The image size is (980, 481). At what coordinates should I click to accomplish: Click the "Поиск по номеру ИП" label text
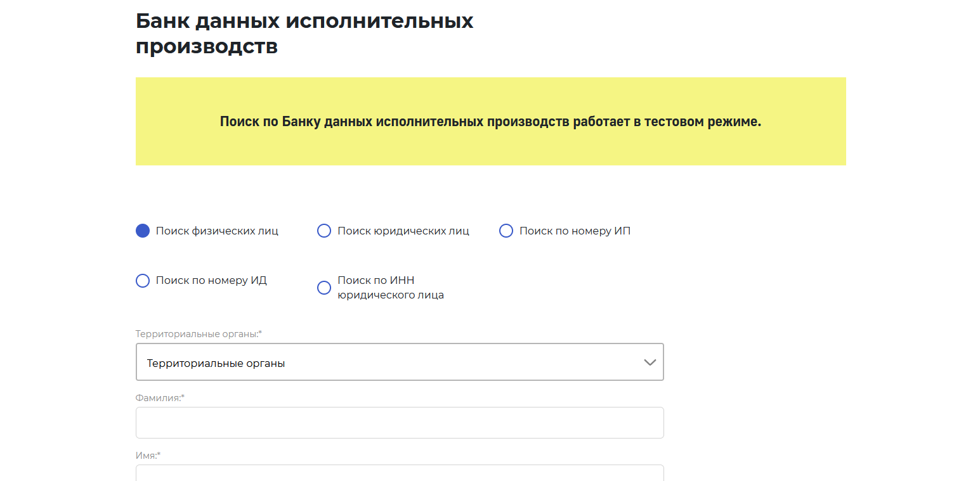575,231
